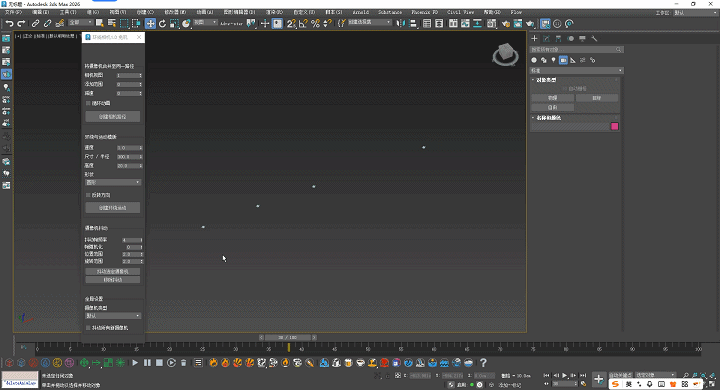Click the delete shake button in plugin panel
This screenshot has height=390, width=720.
tap(112, 280)
